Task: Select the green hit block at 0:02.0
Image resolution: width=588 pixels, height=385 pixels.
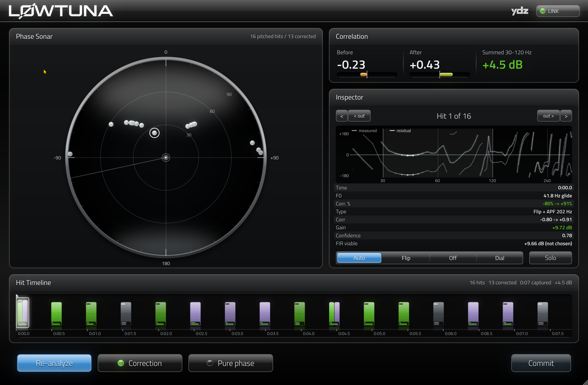Action: click(x=161, y=314)
